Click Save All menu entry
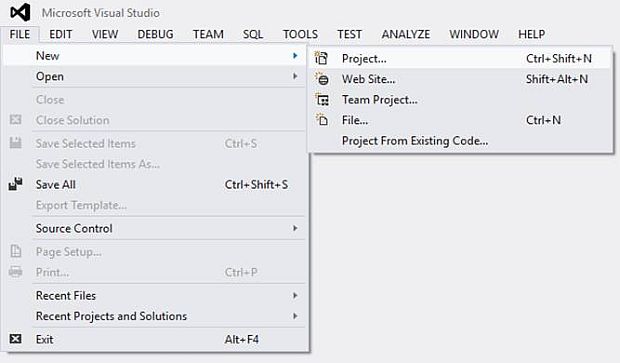Image resolution: width=620 pixels, height=363 pixels. pyautogui.click(x=155, y=185)
